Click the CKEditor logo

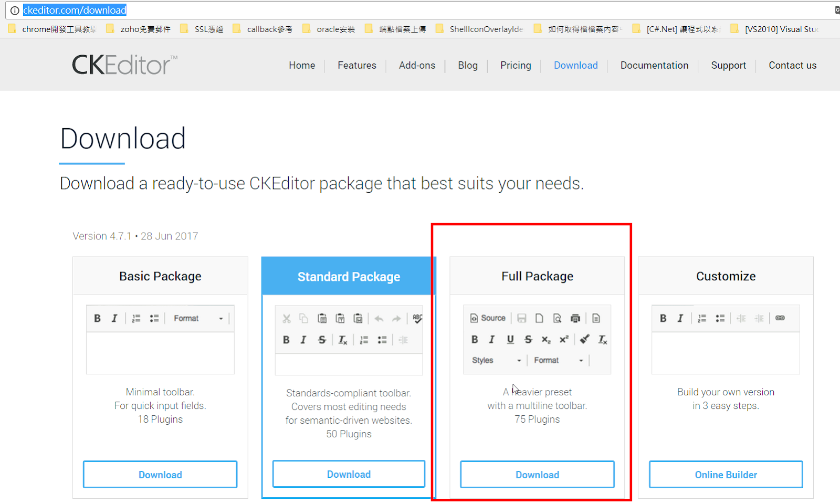pos(124,65)
